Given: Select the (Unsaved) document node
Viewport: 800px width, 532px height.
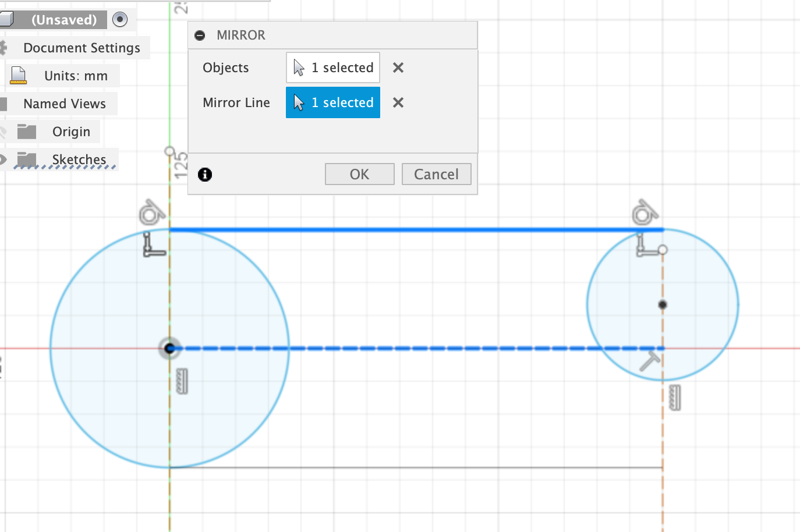Looking at the screenshot, I should 64,20.
